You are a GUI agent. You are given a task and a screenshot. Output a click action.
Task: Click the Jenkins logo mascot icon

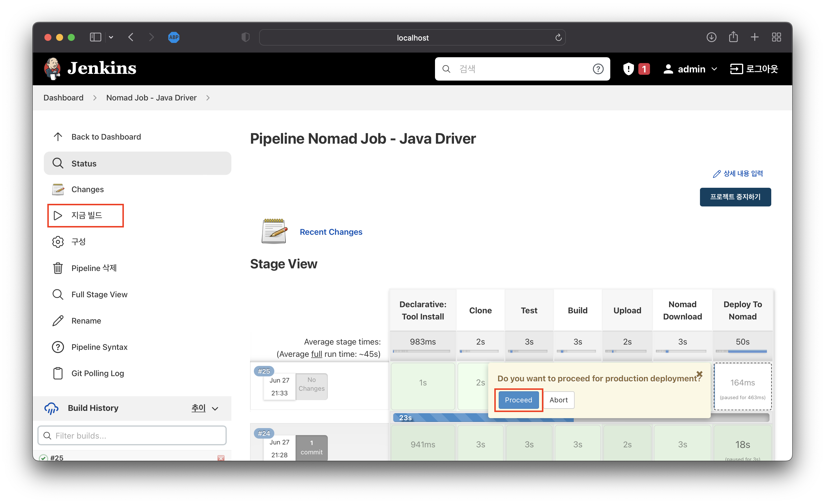[x=52, y=69]
